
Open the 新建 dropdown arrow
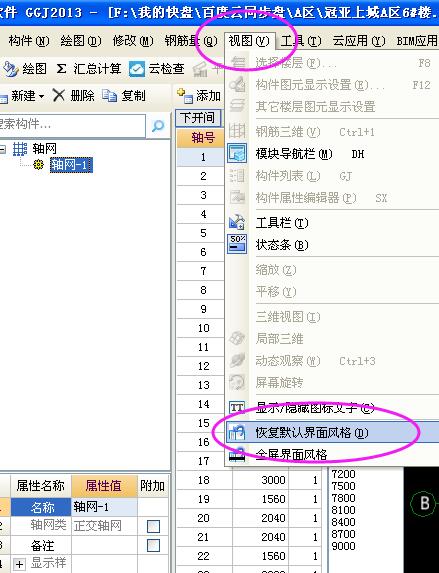(41, 97)
